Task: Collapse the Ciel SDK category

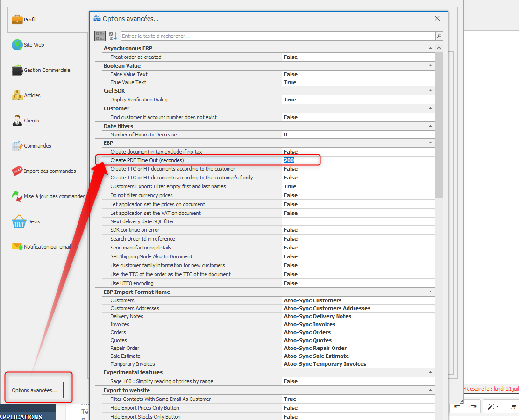Action: click(x=430, y=90)
